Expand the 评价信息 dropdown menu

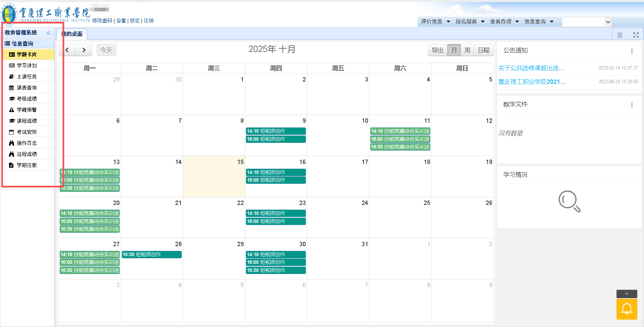coord(435,21)
